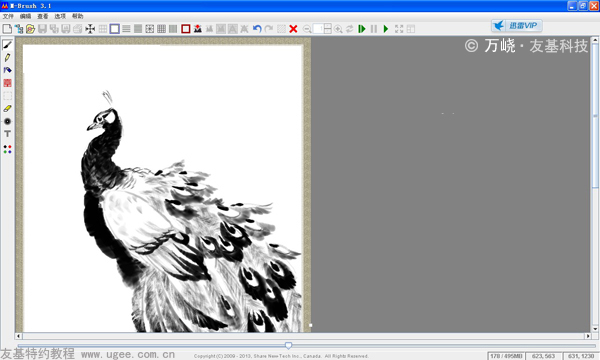Click the grayed spider-like icon

click(244, 29)
